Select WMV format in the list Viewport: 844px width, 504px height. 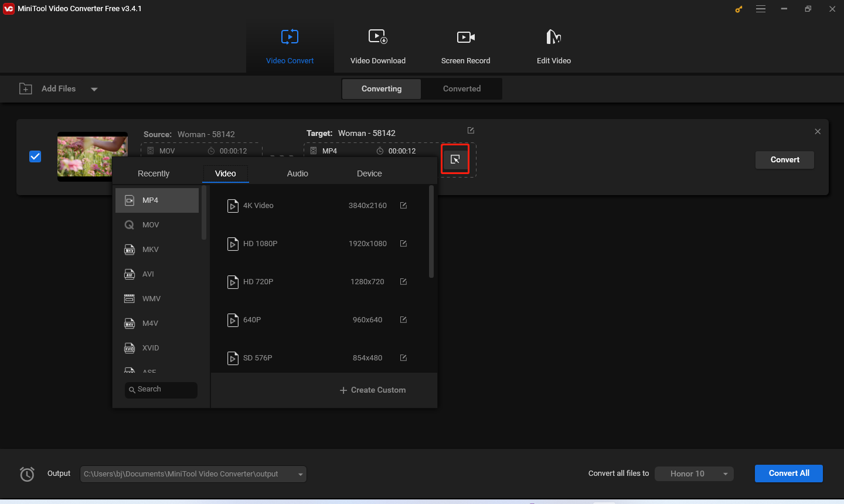[157, 299]
